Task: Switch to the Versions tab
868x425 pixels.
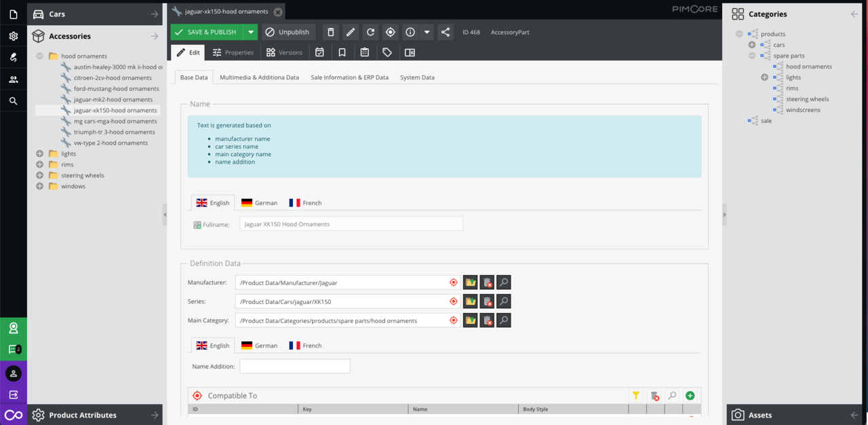Action: point(284,52)
